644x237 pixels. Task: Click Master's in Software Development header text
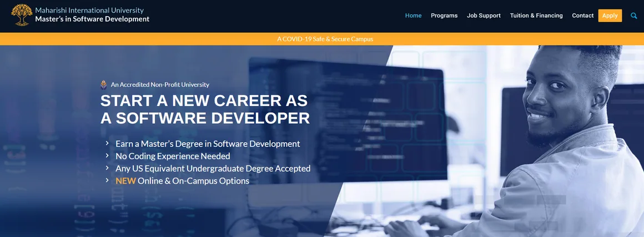[92, 19]
